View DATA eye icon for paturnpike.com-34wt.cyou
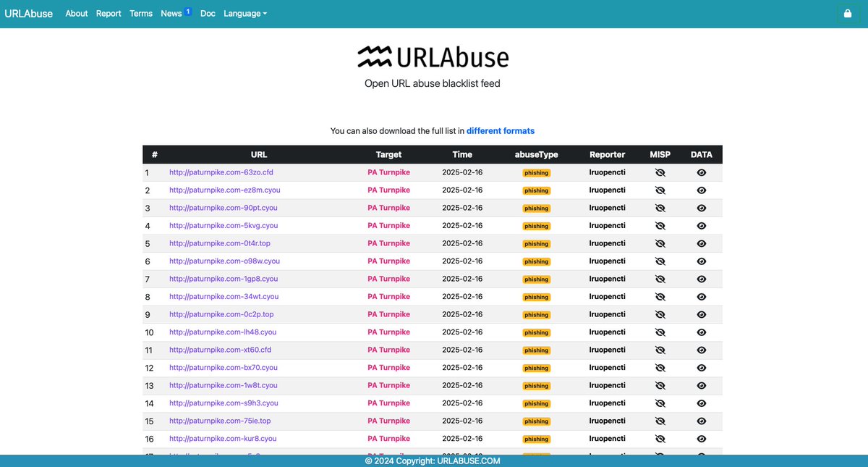 click(701, 297)
